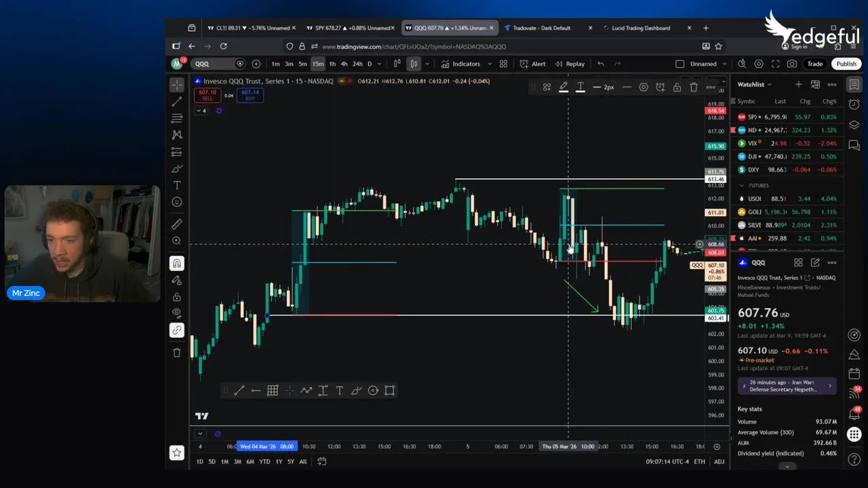Lock the selected drawing padlock icon

[677, 87]
